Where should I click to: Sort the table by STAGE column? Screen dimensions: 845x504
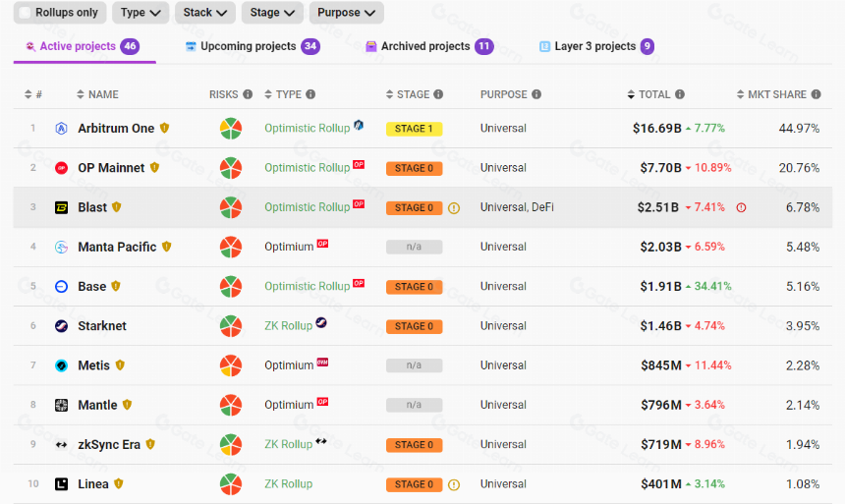[x=409, y=94]
